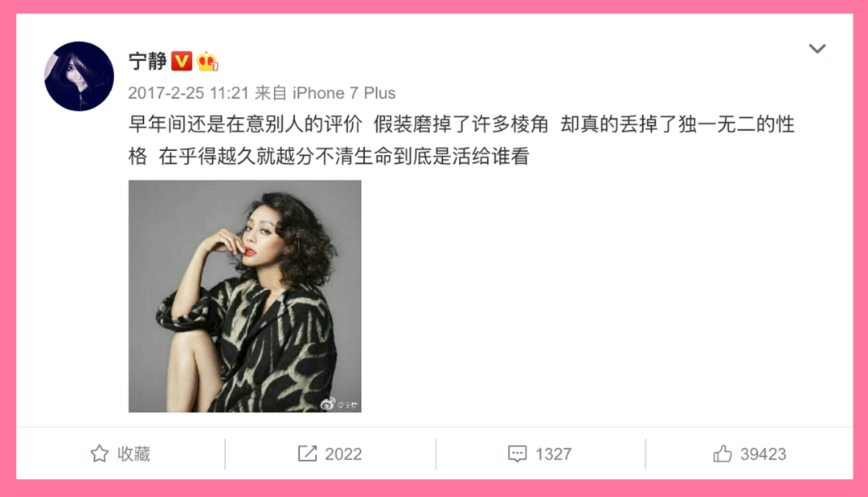The image size is (868, 497).
Task: Toggle the thumbs-up like icon
Action: pos(723,454)
